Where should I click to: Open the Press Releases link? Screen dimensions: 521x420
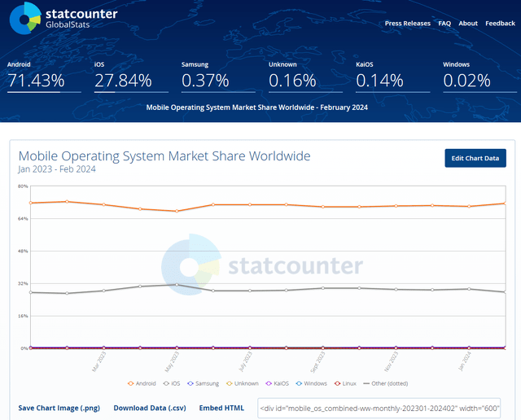[x=407, y=24]
